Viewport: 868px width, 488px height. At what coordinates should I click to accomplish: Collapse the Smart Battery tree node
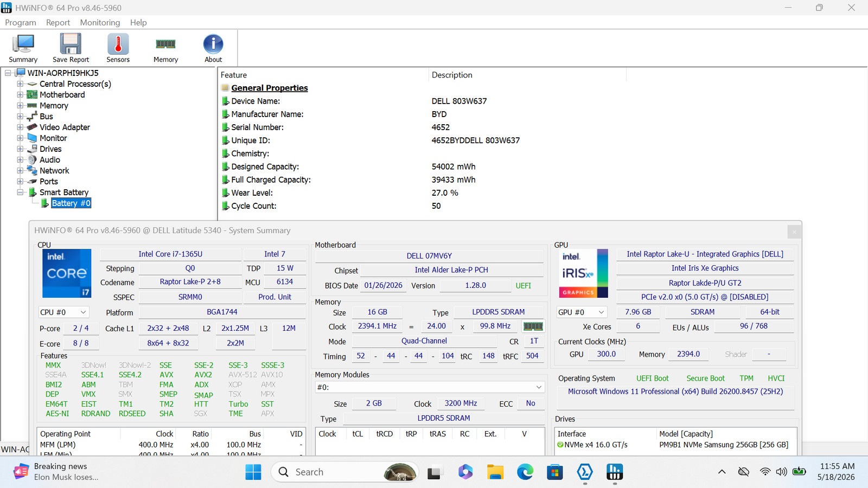click(20, 192)
